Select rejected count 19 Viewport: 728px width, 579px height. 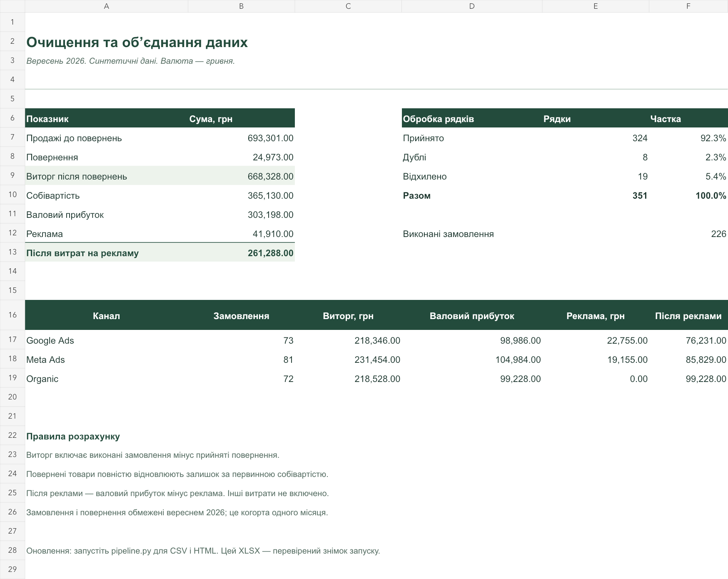pyautogui.click(x=643, y=176)
